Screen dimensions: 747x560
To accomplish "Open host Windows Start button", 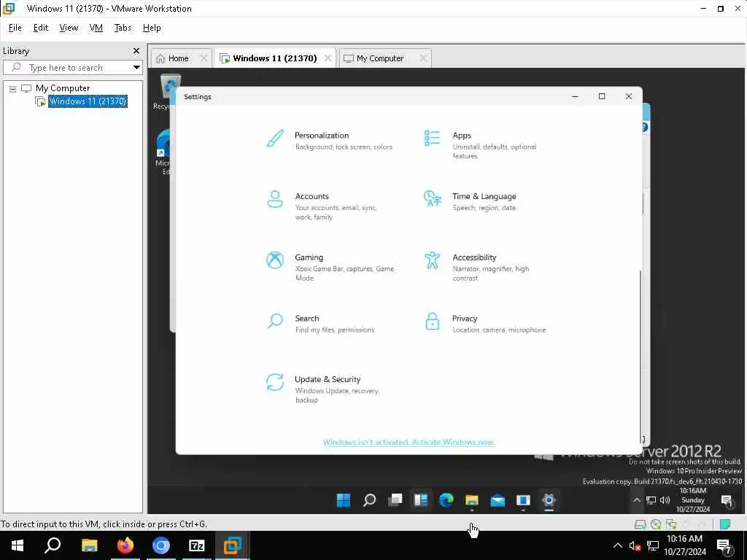I will [x=18, y=545].
